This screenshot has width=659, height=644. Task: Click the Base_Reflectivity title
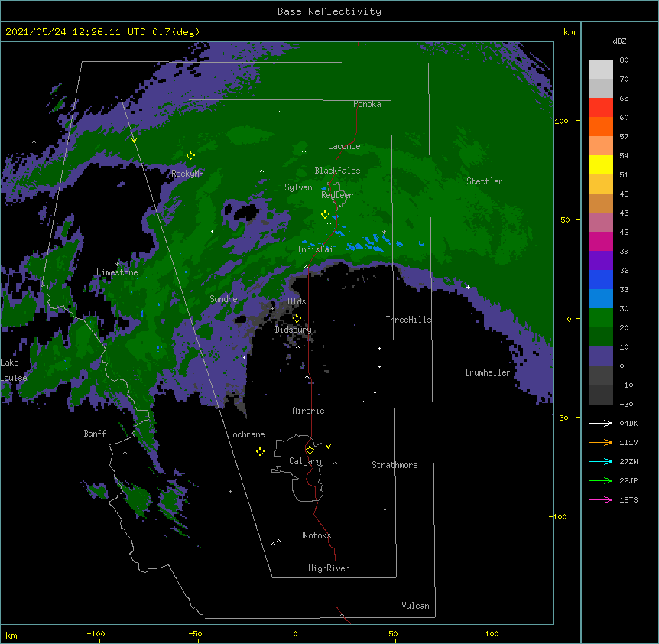pos(329,11)
